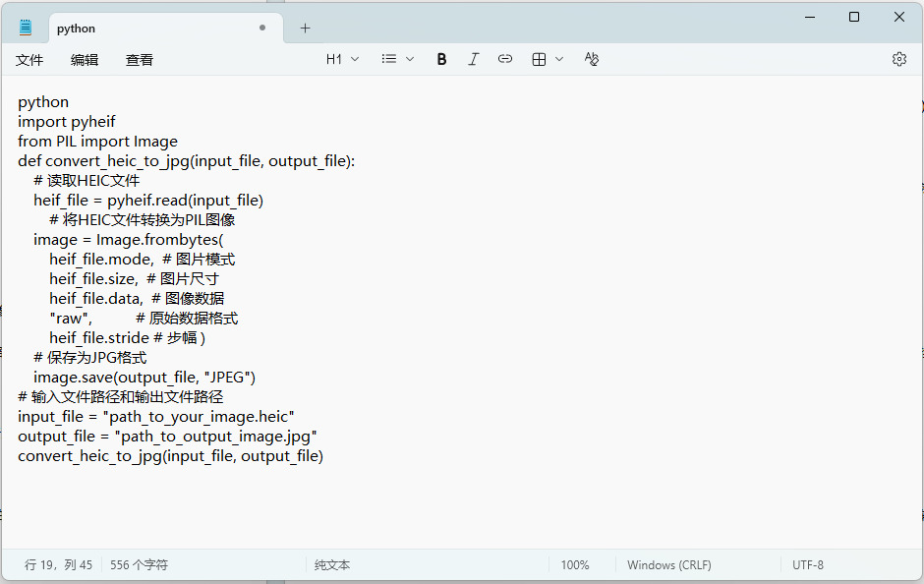Click the line 'image.save(output_file, "JPEG")'
Viewport: 924px width, 584px height.
click(x=144, y=378)
